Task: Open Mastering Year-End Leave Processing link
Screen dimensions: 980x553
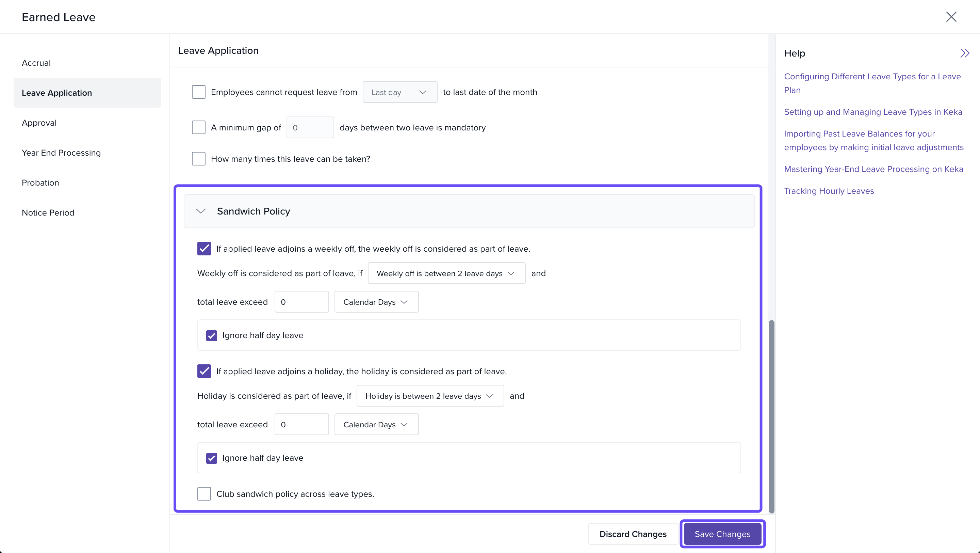Action: click(873, 169)
